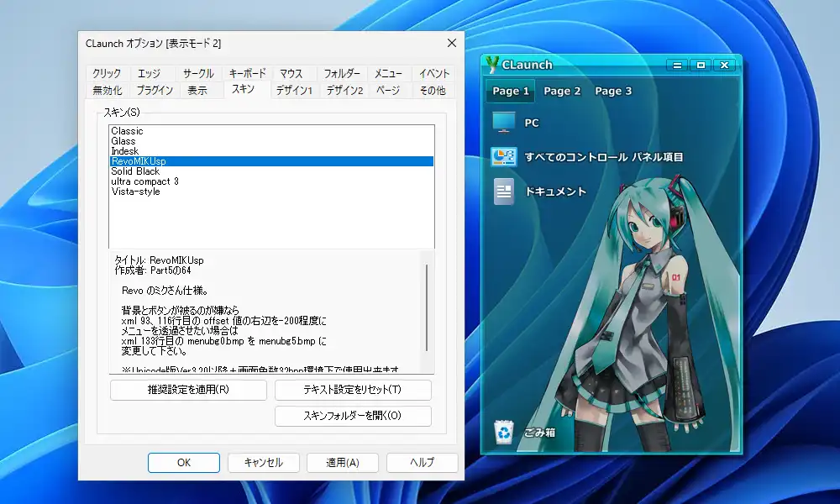Click the ヘルプ button
This screenshot has width=840, height=504.
(x=423, y=463)
